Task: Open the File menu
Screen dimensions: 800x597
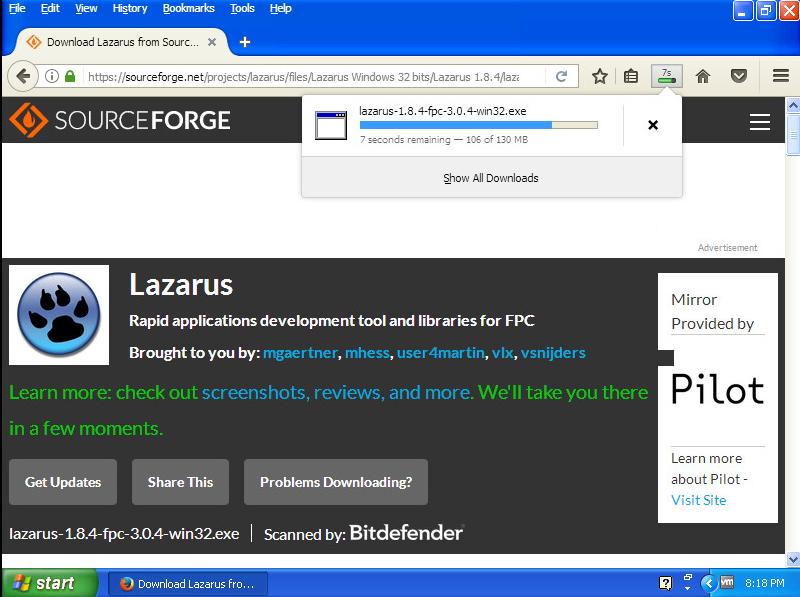Action: click(x=17, y=8)
